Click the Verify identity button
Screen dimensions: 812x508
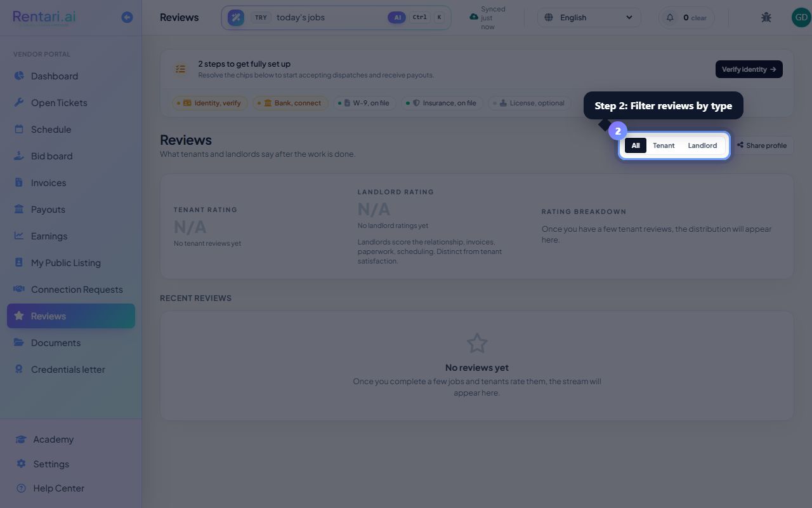749,69
